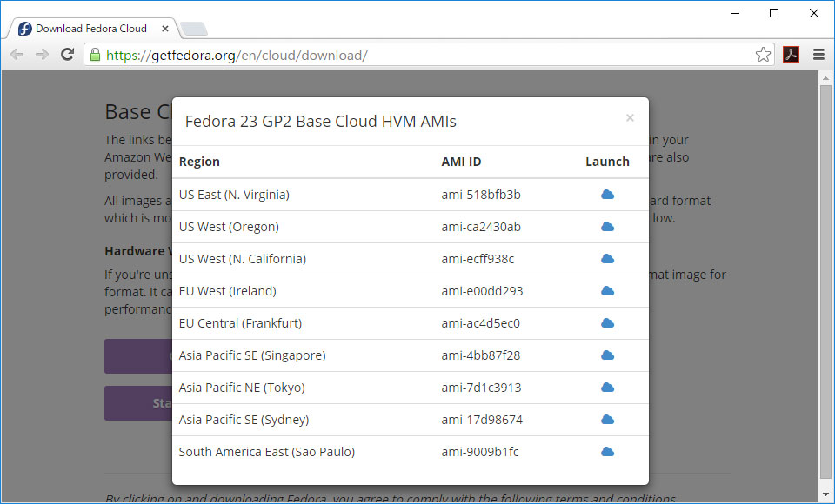Click the page scrollbar up arrow
Image resolution: width=835 pixels, height=504 pixels.
[x=826, y=77]
